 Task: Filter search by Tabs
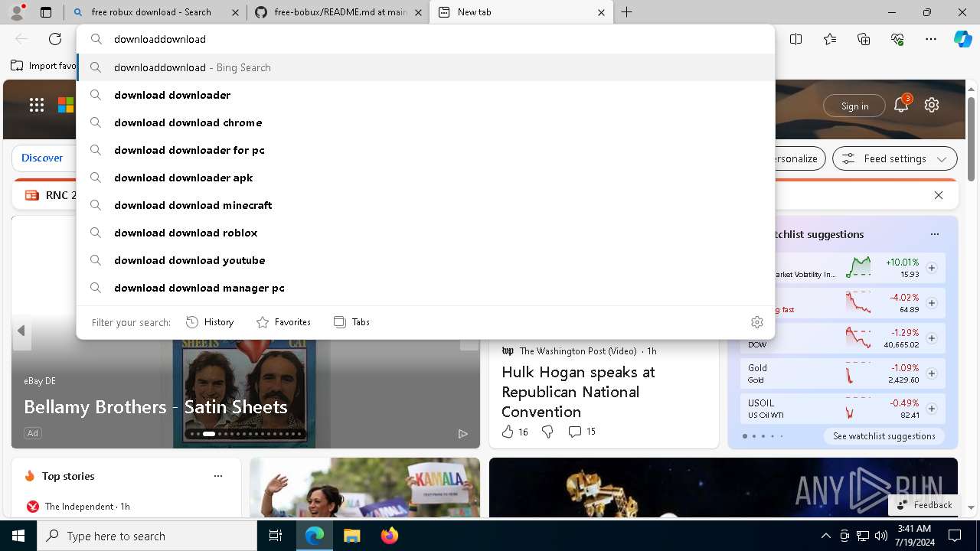point(351,322)
